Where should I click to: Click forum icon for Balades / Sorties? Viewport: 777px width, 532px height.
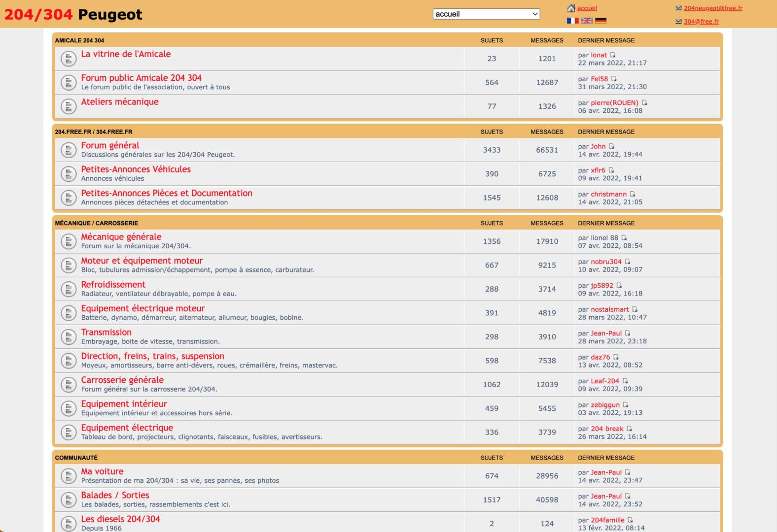click(69, 500)
